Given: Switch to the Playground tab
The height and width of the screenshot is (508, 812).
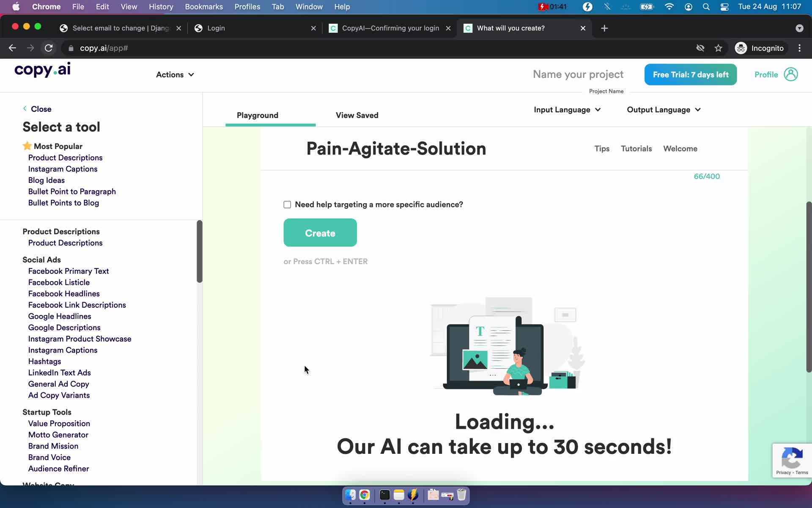Looking at the screenshot, I should (x=258, y=115).
